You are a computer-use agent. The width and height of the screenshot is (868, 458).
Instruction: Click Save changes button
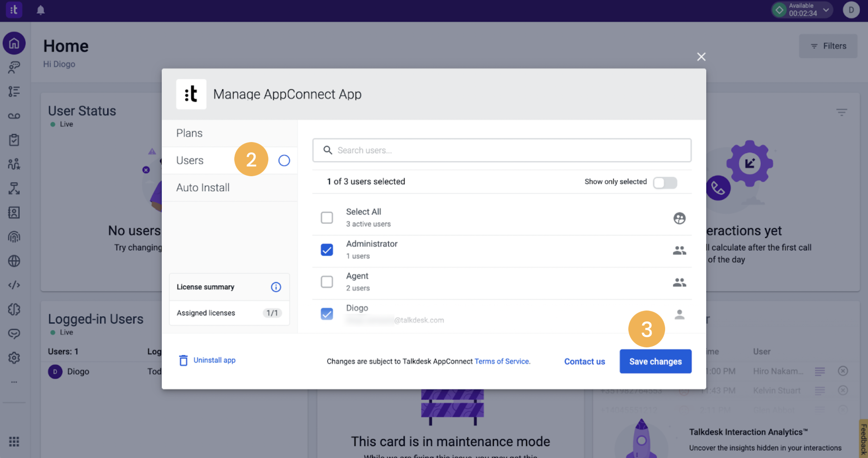pyautogui.click(x=655, y=361)
